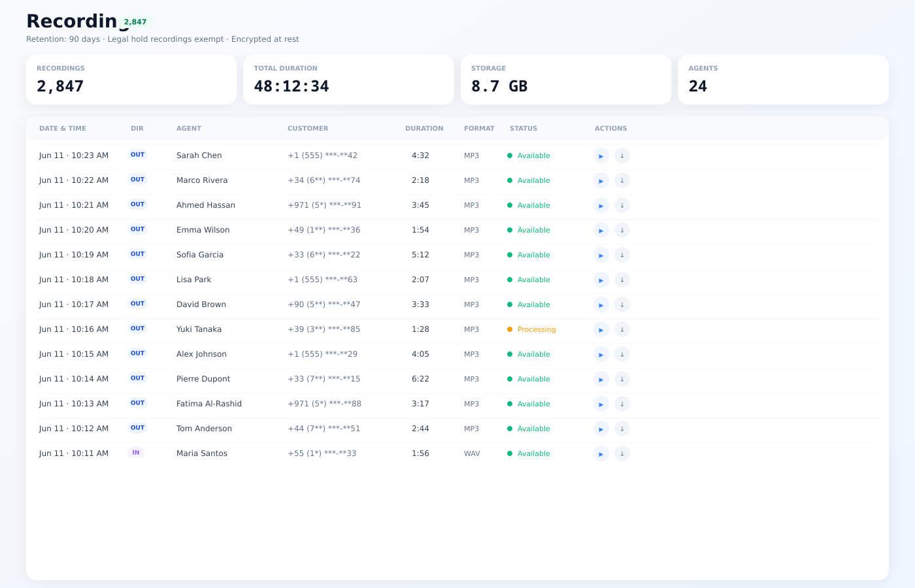Play Ahmed Hassan's call recording
Screen dimensions: 915x588
601,205
